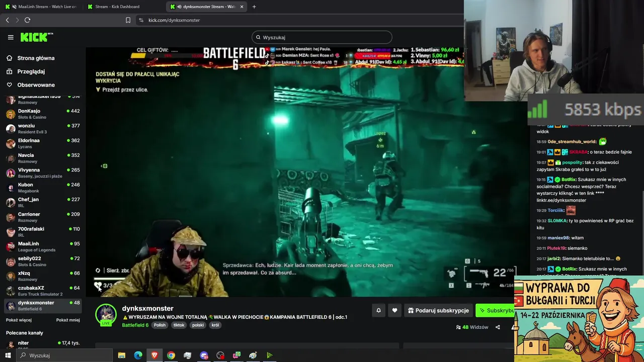Viewport: 644px width, 362px height.
Task: Open DonKasjo channel in sidebar
Action: tap(43, 114)
